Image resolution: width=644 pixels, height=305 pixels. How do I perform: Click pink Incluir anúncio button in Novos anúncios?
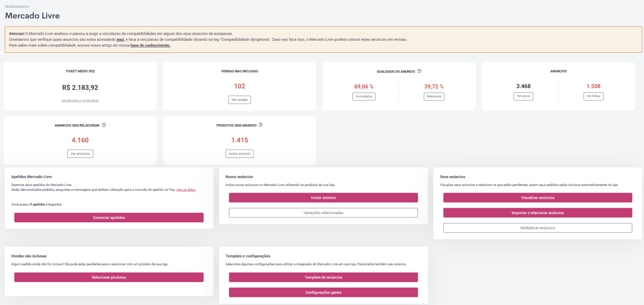[x=323, y=198]
